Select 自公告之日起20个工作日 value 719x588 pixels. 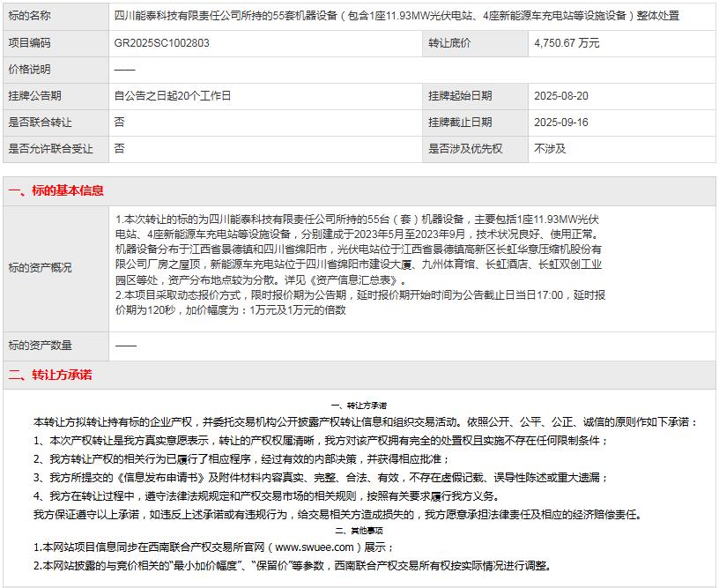[173, 96]
